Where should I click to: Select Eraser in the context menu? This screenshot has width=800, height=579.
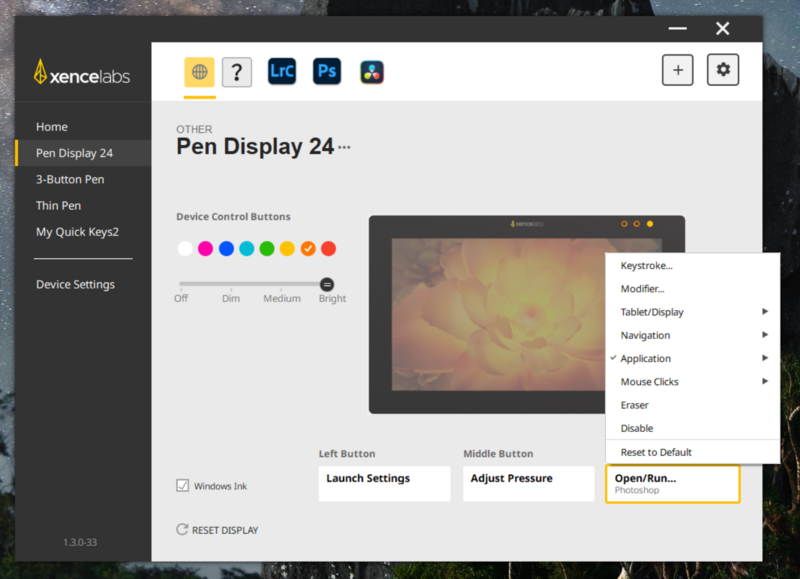point(692,405)
